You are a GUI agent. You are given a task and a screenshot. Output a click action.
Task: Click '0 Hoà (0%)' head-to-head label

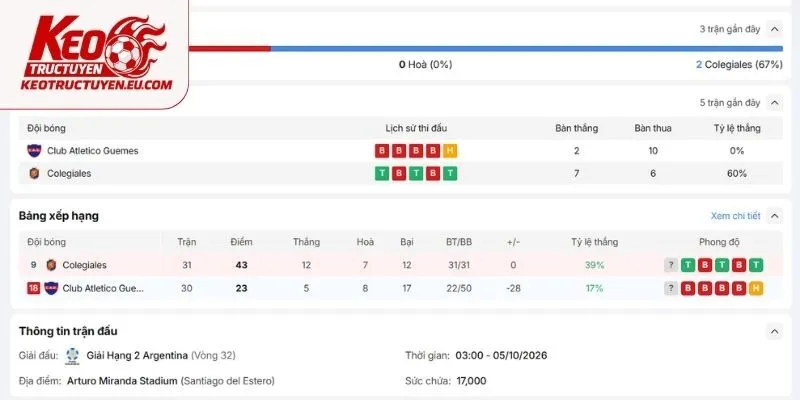(x=426, y=65)
